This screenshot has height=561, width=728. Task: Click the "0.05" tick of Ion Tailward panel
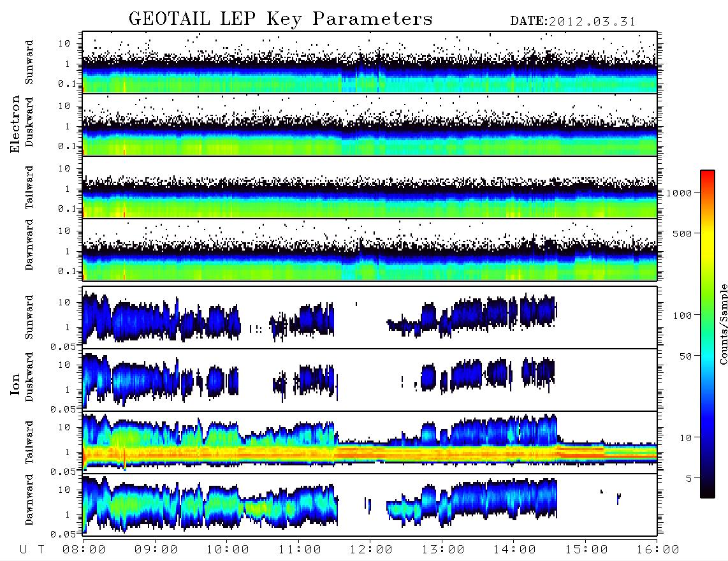[62, 472]
